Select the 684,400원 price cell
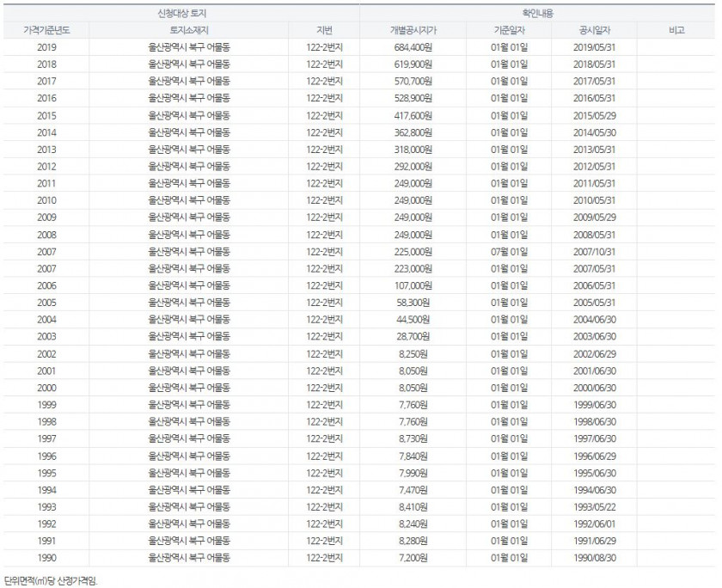Image resolution: width=722 pixels, height=588 pixels. [413, 47]
